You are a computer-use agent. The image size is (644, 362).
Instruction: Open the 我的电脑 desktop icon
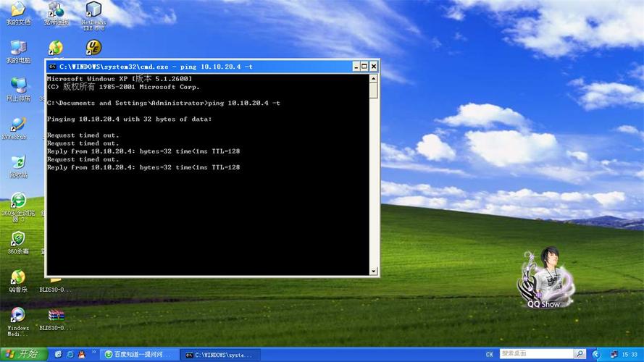tap(18, 51)
